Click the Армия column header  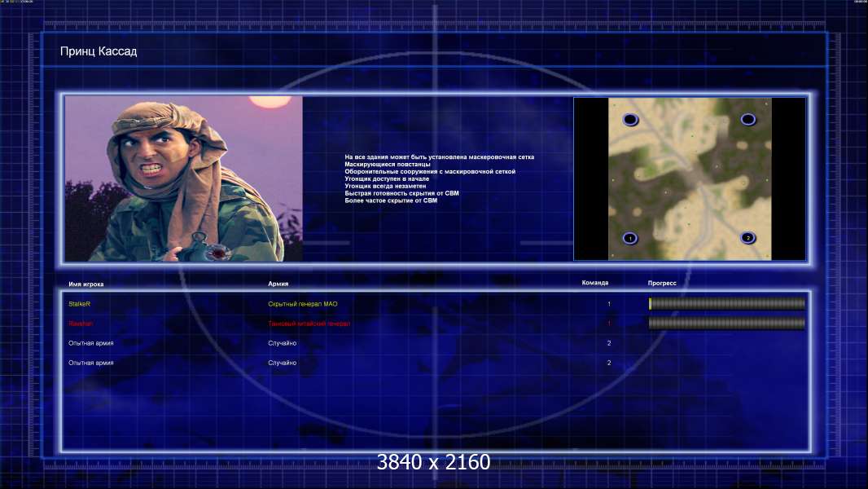(x=278, y=284)
